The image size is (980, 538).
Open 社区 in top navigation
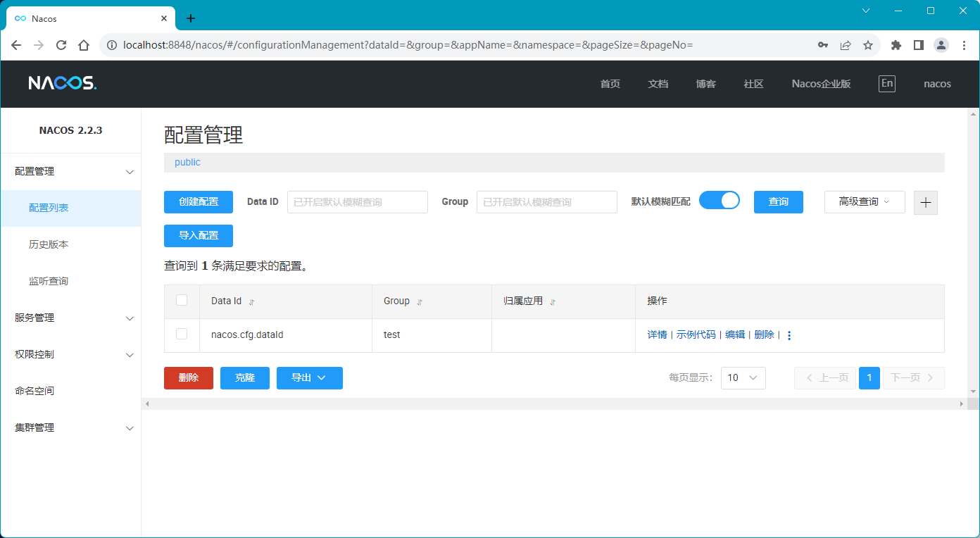pos(754,84)
